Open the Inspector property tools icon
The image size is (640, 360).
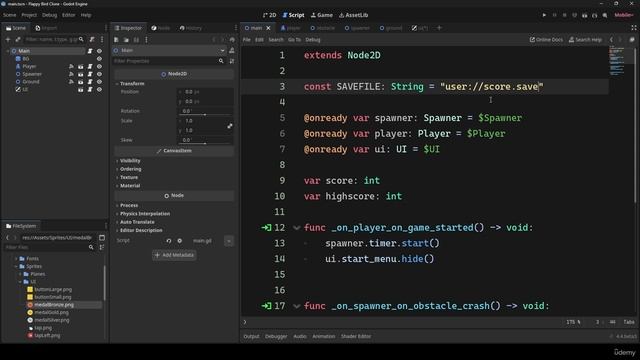click(232, 61)
